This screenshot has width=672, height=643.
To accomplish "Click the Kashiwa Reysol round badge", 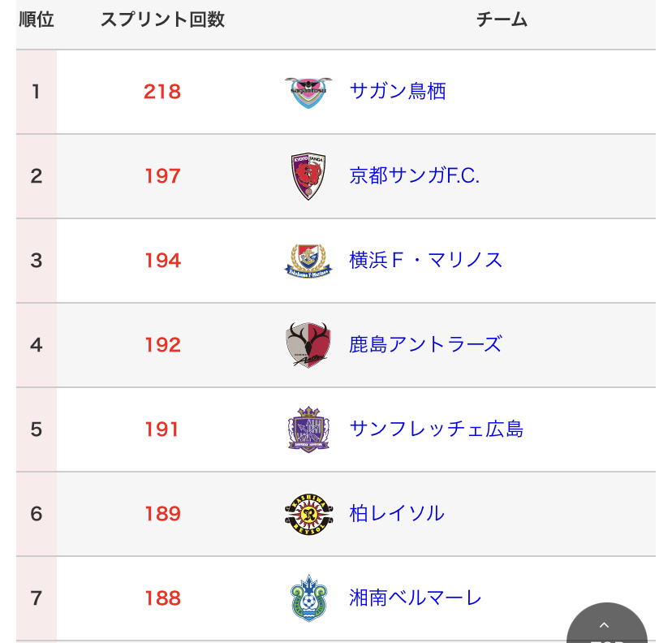I will [x=308, y=514].
